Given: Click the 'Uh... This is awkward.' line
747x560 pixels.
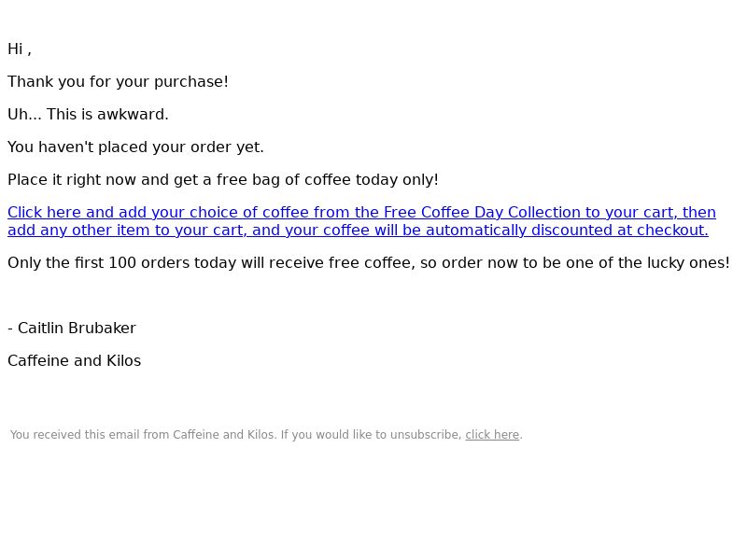Looking at the screenshot, I should tap(88, 114).
